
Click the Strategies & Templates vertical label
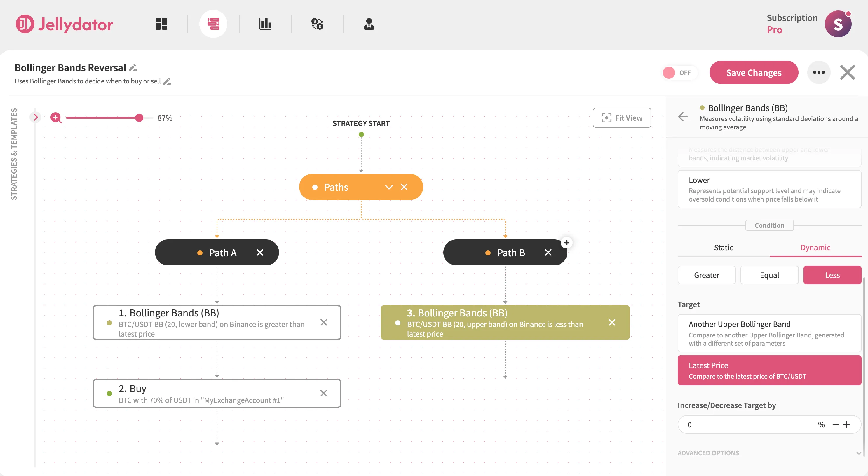14,154
